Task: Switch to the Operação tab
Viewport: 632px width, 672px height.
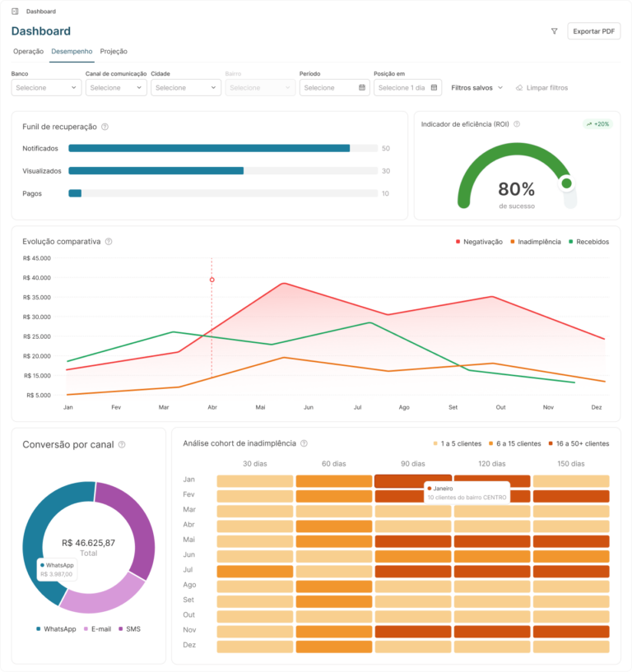Action: pos(28,52)
